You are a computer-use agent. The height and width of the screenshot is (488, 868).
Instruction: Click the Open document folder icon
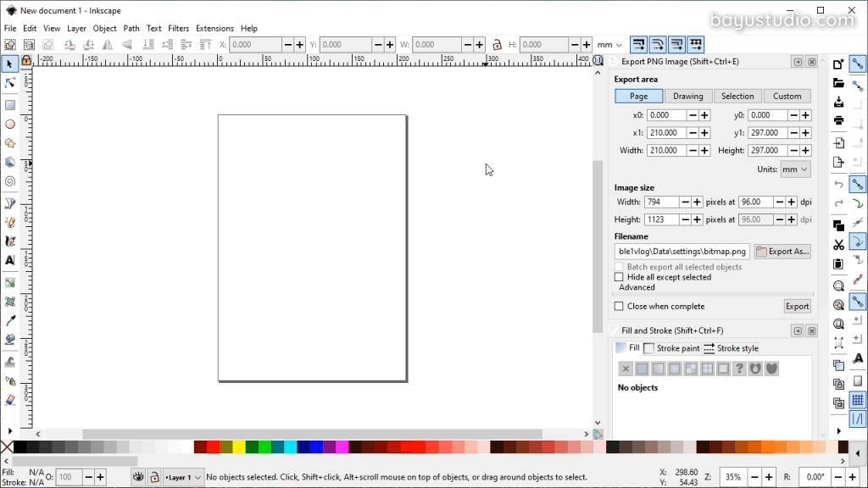(838, 83)
